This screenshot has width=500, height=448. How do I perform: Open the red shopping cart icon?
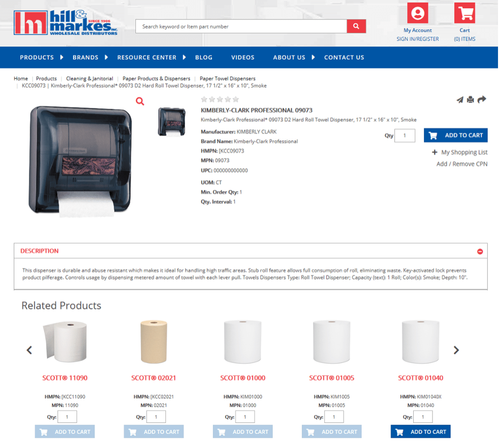pos(466,13)
